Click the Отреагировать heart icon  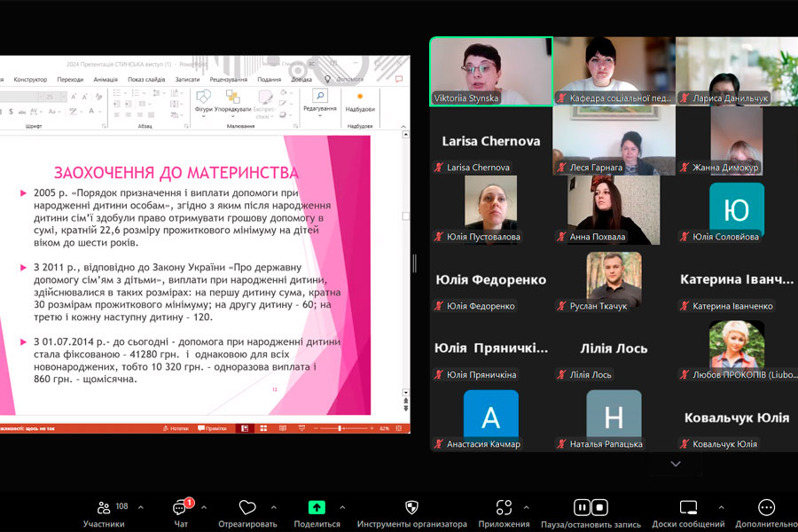point(247,508)
